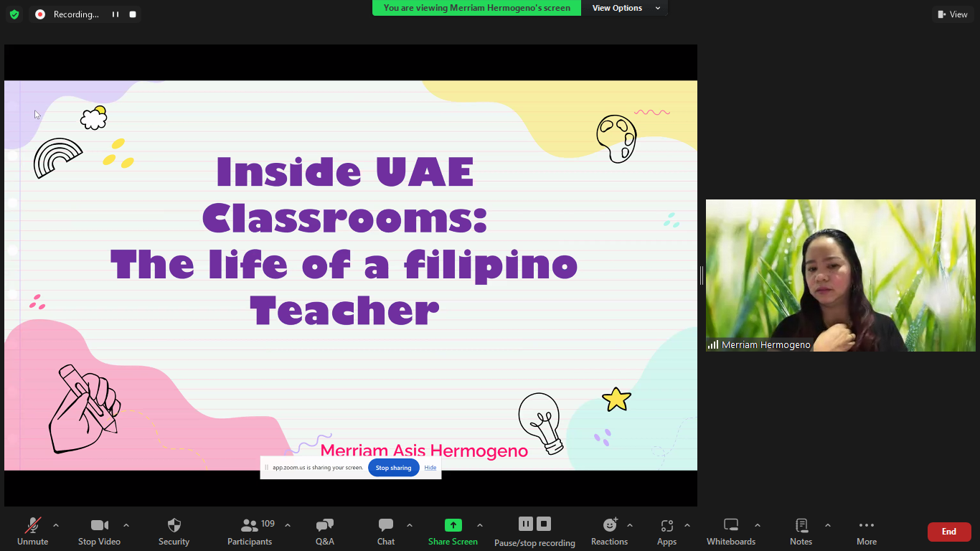
Task: Click the View layout button
Action: pos(952,14)
